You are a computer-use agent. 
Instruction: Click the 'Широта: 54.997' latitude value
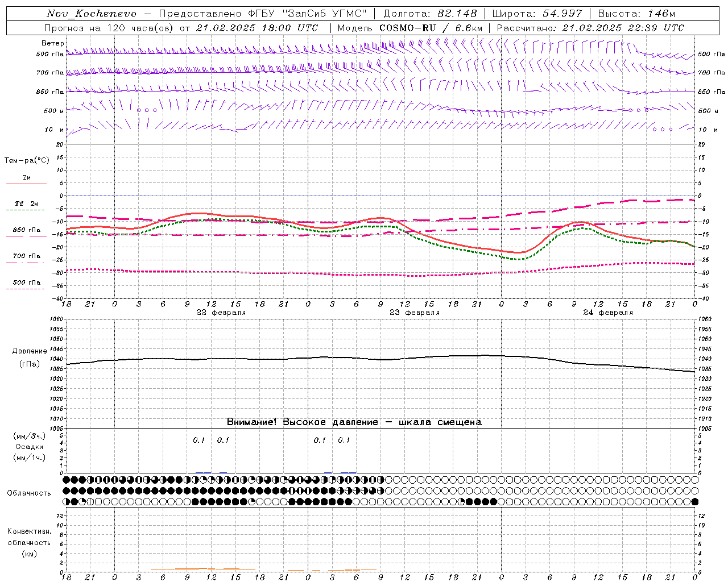coord(537,14)
